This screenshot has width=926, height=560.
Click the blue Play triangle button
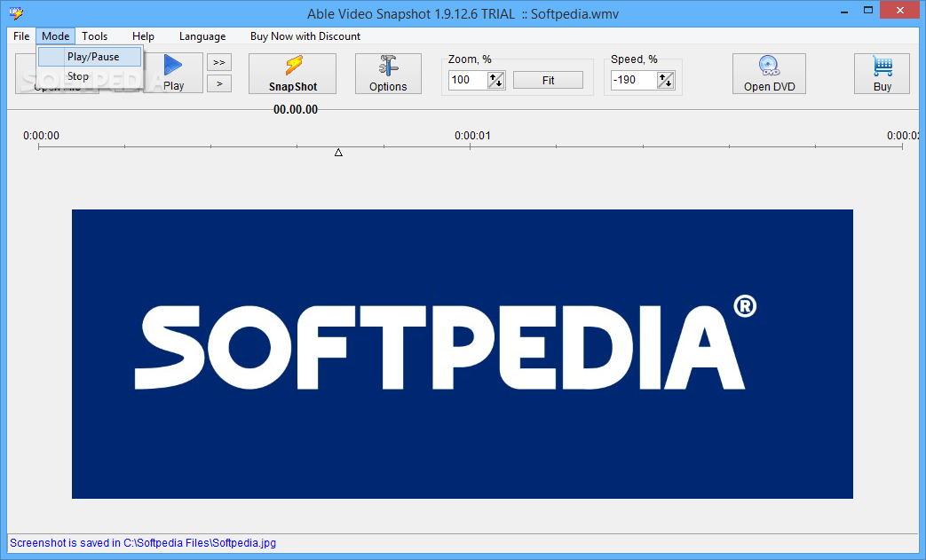pos(173,73)
